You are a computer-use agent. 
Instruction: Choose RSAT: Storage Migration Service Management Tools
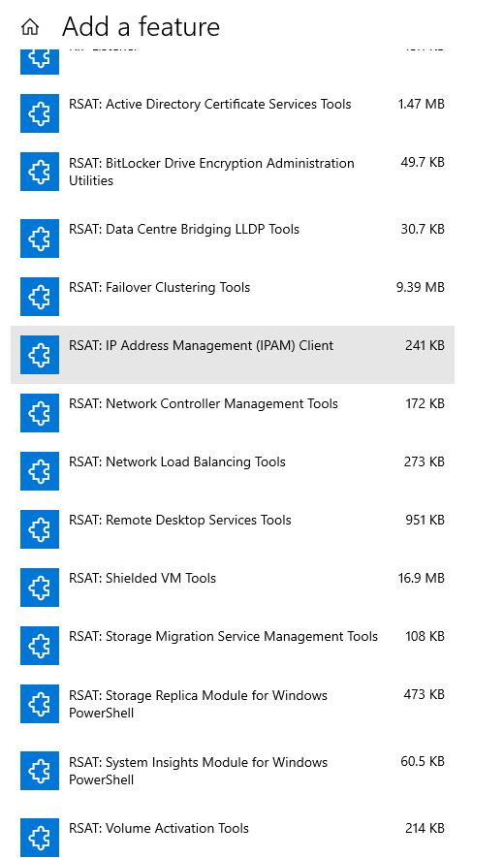[233, 646]
